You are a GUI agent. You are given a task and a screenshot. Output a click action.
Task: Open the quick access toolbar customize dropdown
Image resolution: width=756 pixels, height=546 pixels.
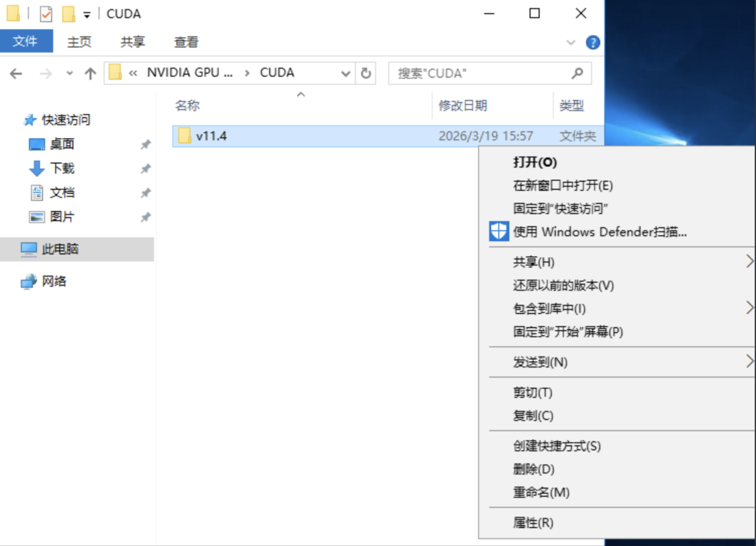[87, 15]
